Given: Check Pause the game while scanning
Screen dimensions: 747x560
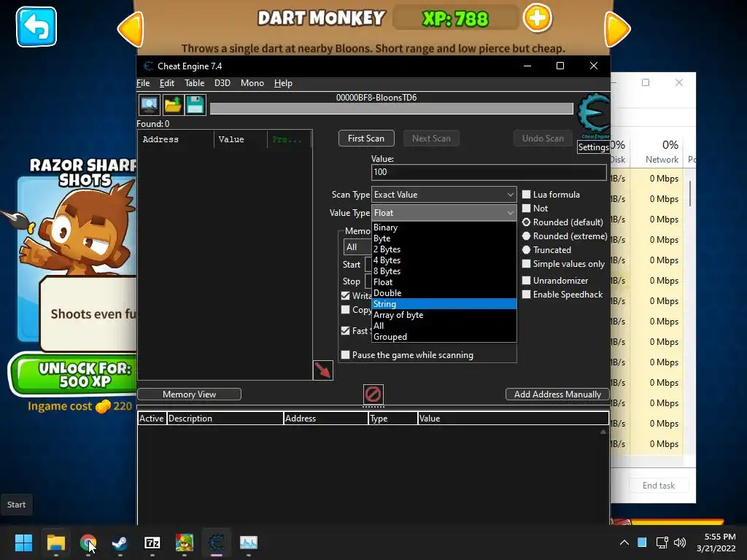Looking at the screenshot, I should pos(345,355).
